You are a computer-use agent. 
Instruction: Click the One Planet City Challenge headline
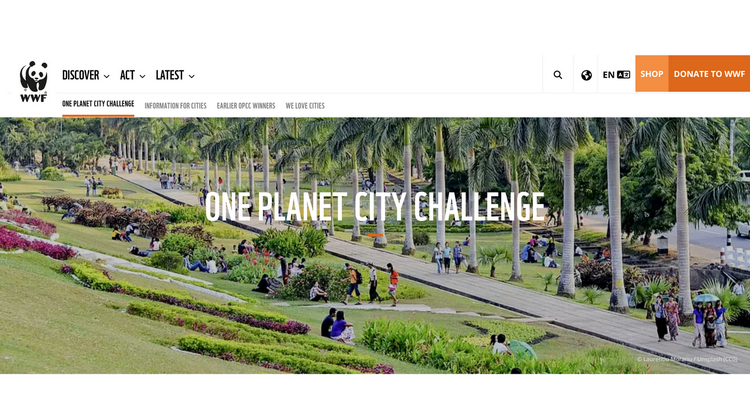[375, 207]
